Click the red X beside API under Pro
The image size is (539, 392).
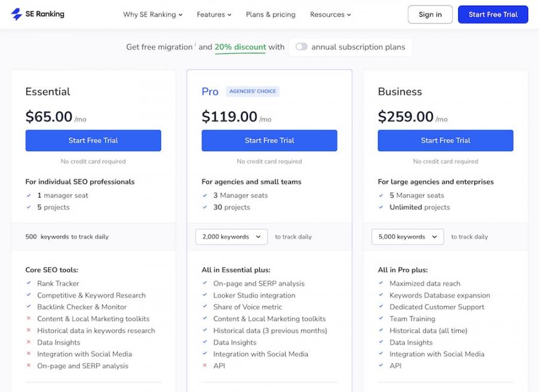(x=204, y=366)
